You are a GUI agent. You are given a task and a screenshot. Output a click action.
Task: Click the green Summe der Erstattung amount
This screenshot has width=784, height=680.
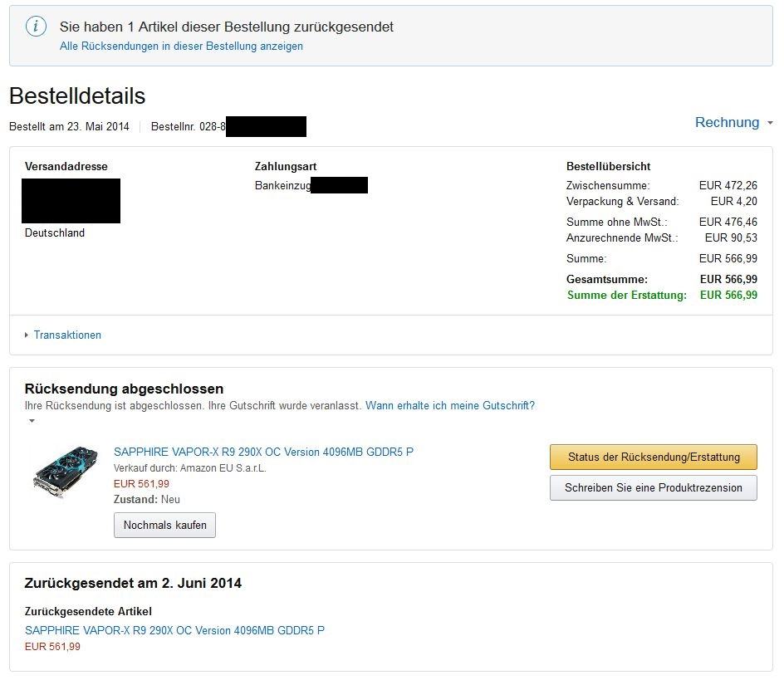click(728, 295)
